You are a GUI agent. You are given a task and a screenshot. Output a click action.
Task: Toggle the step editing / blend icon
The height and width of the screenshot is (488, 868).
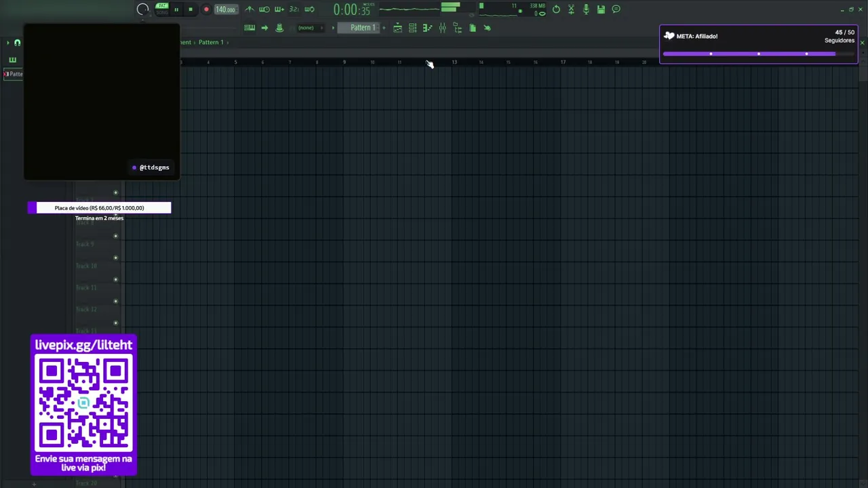[x=279, y=9]
